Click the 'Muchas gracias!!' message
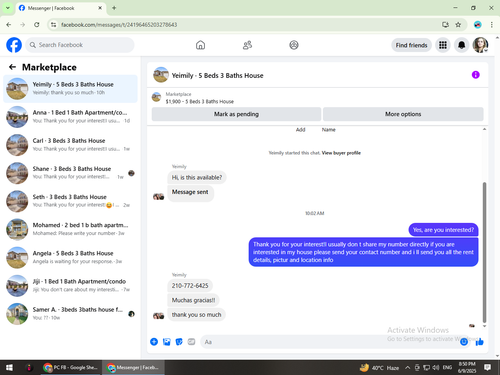500x375 pixels. point(193,300)
